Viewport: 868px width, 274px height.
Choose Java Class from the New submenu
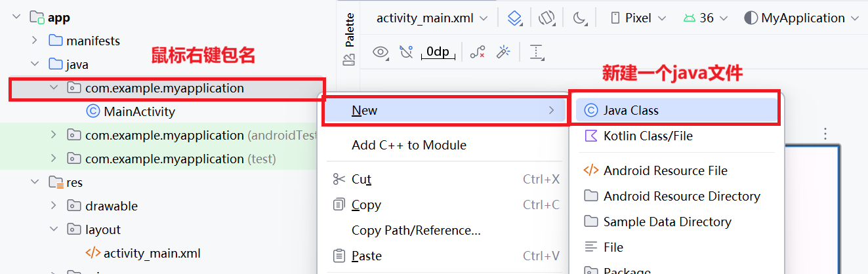[x=630, y=111]
